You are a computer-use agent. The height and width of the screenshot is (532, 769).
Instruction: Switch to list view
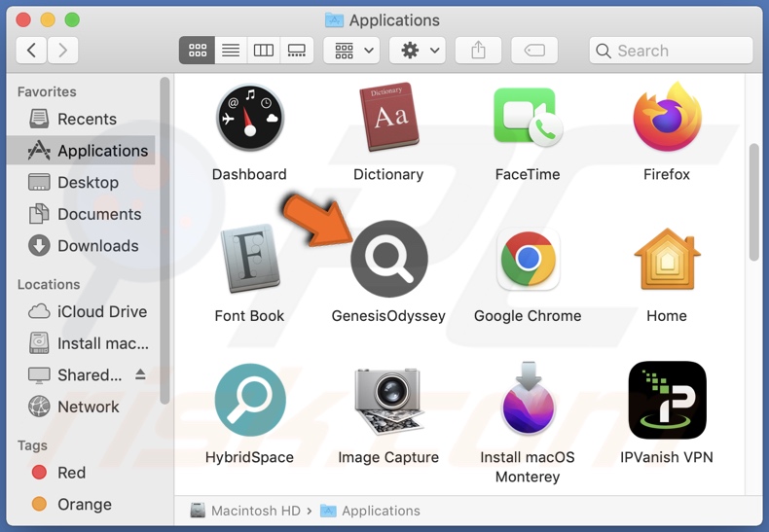[231, 50]
